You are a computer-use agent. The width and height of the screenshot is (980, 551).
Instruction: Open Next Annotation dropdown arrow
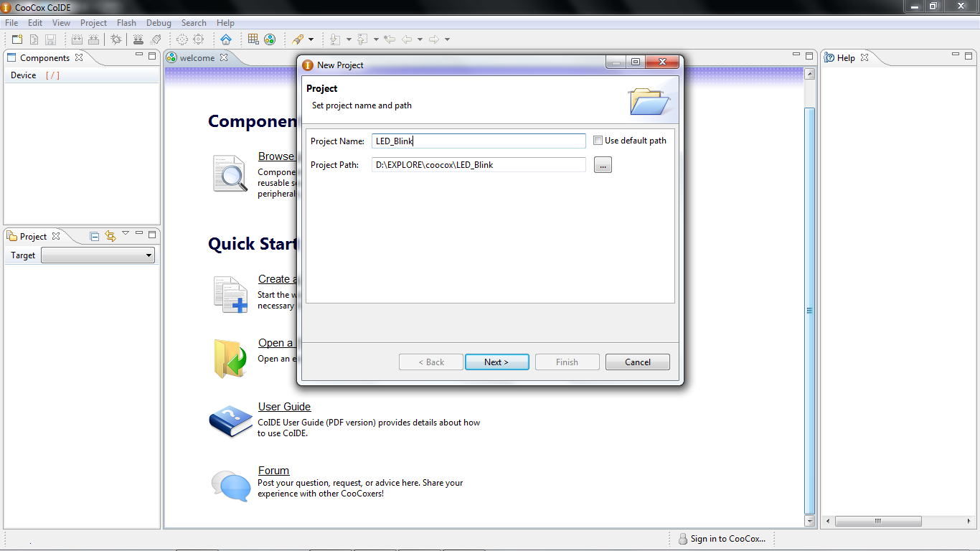(x=349, y=39)
